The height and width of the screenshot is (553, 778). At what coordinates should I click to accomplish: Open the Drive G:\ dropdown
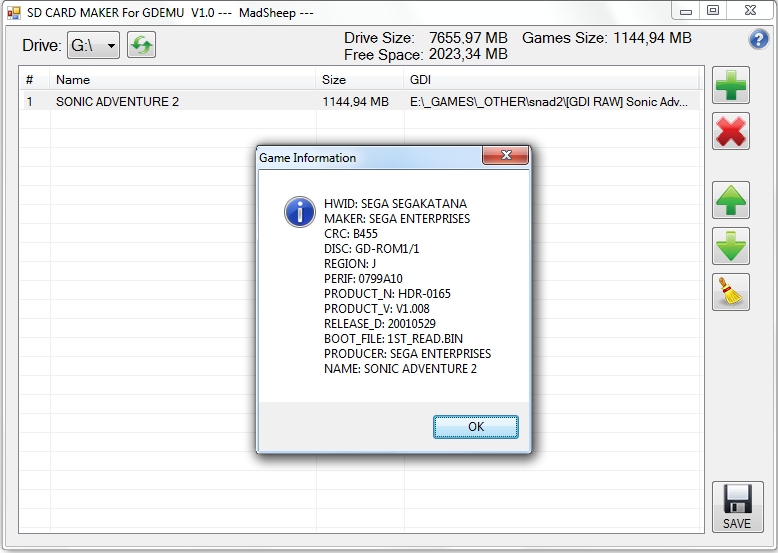(x=93, y=45)
